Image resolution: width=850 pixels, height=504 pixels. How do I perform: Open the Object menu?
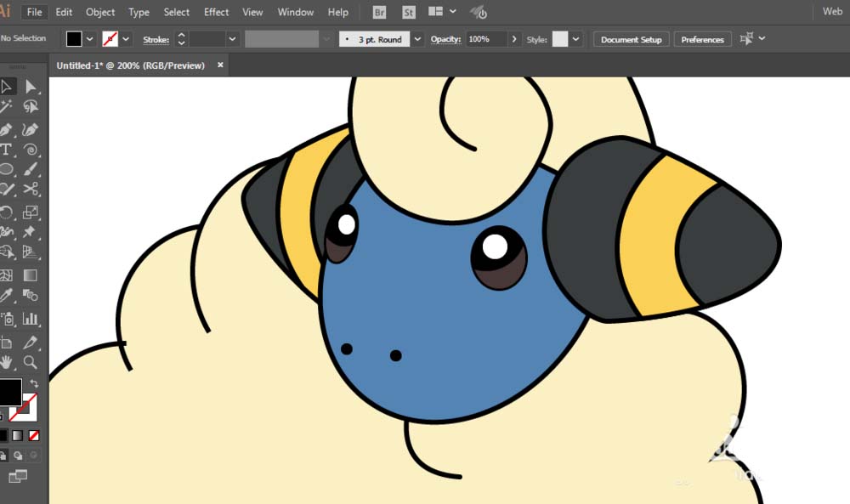click(x=100, y=12)
